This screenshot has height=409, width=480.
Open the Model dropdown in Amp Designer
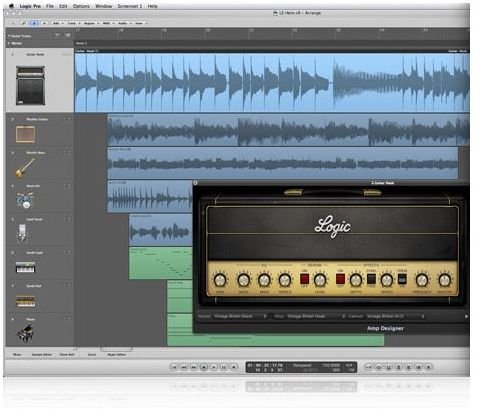pyautogui.click(x=240, y=316)
